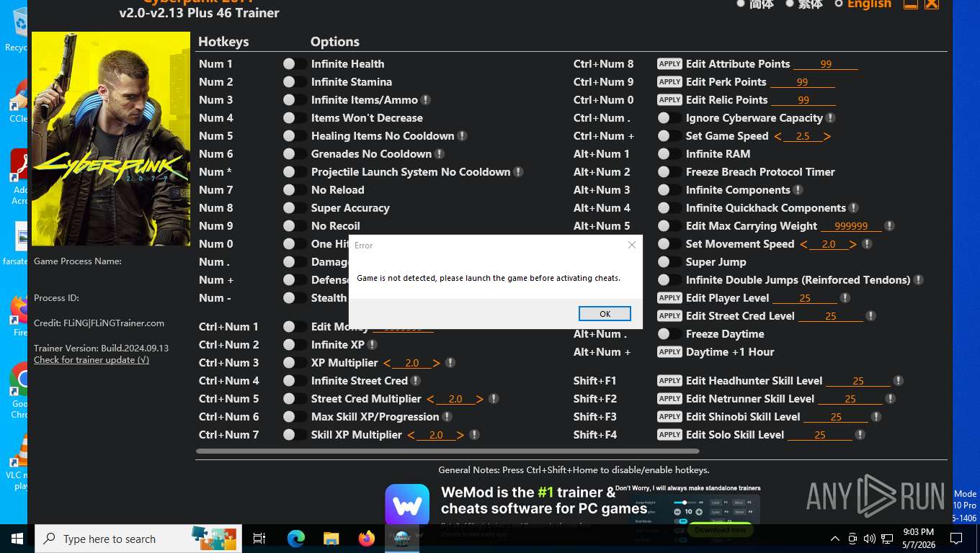Toggle Super Accuracy switch
Image resolution: width=980 pixels, height=553 pixels.
(294, 208)
